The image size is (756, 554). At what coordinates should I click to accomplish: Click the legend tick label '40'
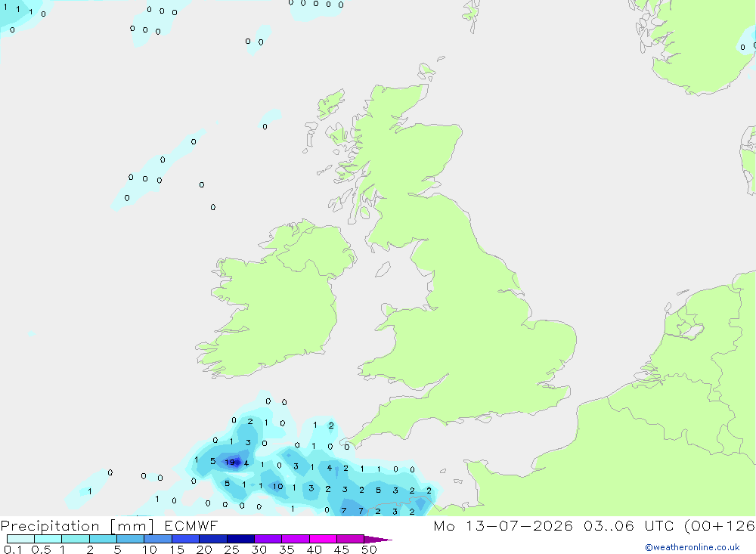click(314, 549)
